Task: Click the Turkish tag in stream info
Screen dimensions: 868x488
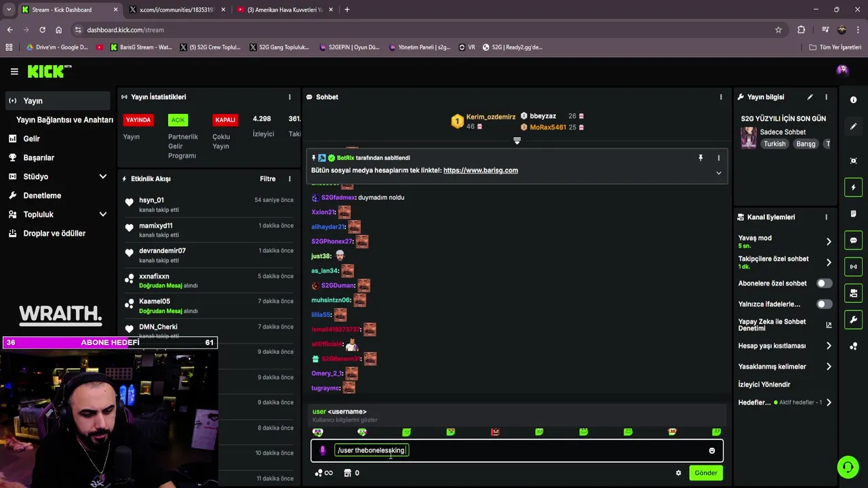Action: (774, 144)
